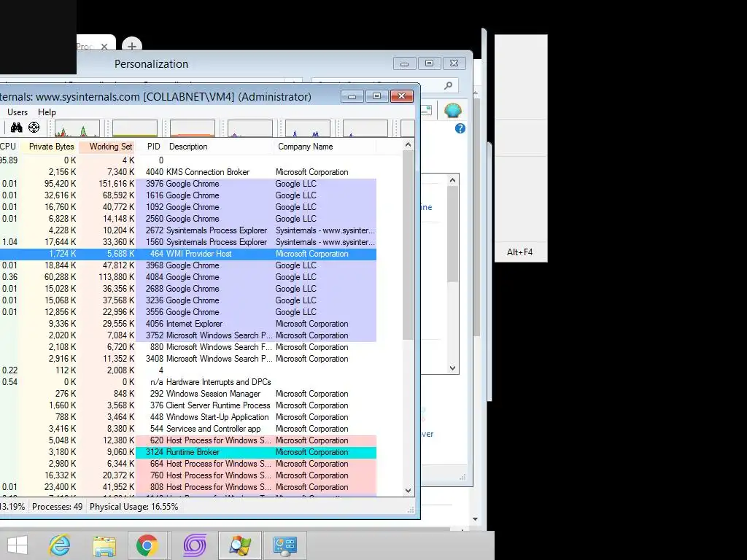The image size is (747, 560).
Task: Open the orange physical memory mini graph
Action: tap(193, 128)
